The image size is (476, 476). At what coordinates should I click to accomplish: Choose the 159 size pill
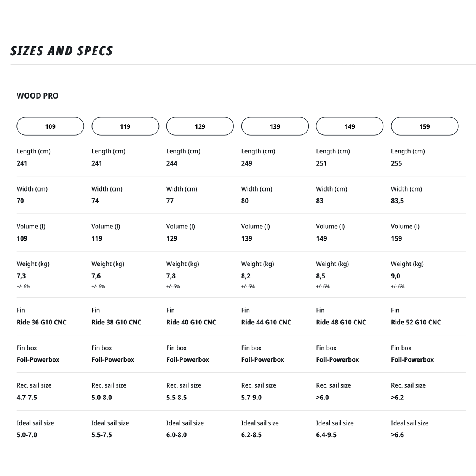[x=425, y=126]
